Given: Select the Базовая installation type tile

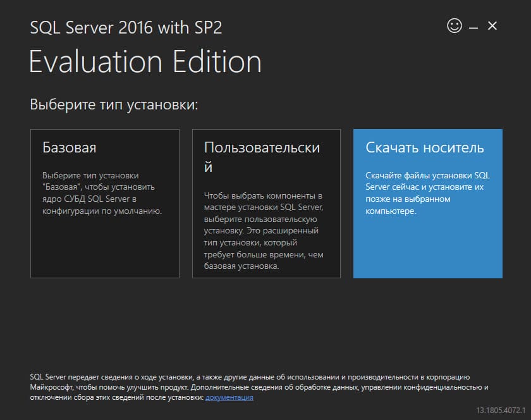Looking at the screenshot, I should pyautogui.click(x=105, y=204).
